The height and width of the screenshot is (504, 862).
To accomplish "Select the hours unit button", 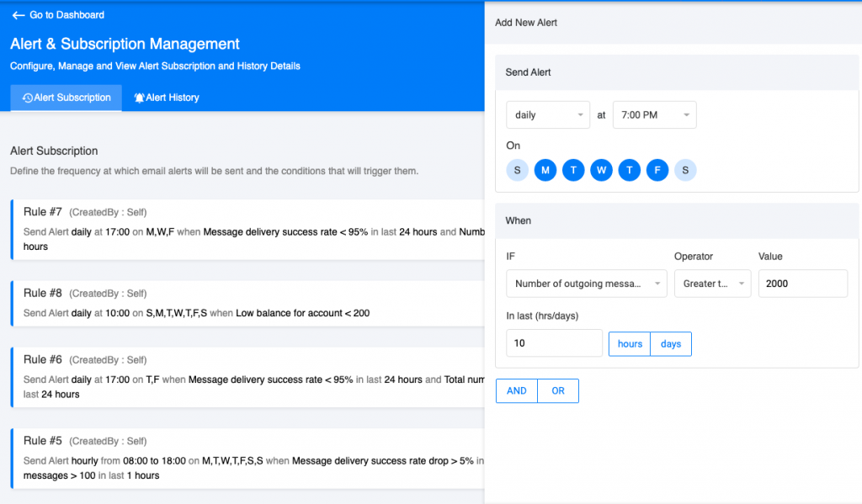I will (x=630, y=344).
